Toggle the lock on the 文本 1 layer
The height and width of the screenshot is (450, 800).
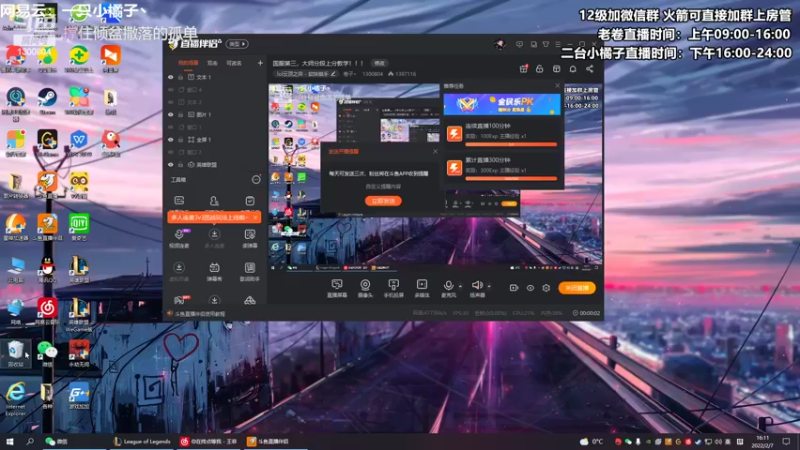click(180, 77)
